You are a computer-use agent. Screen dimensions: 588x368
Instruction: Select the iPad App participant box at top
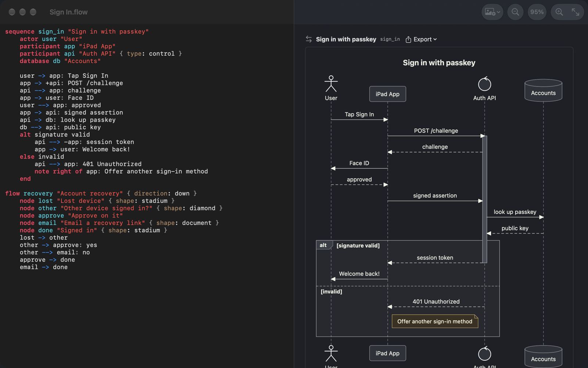coord(387,94)
